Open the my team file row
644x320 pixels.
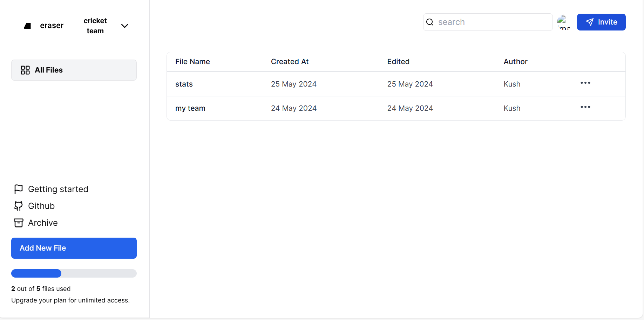click(190, 108)
